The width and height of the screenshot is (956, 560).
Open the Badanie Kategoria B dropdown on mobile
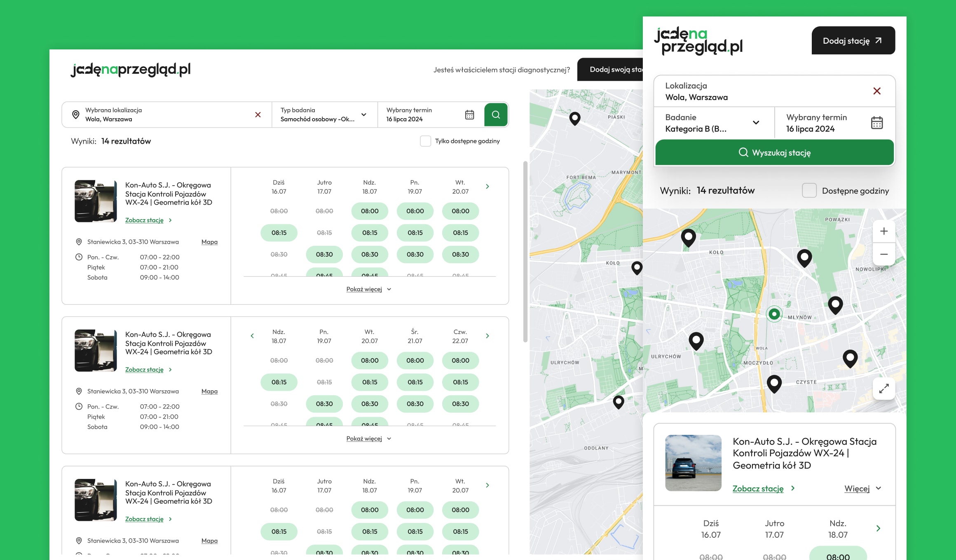click(714, 123)
